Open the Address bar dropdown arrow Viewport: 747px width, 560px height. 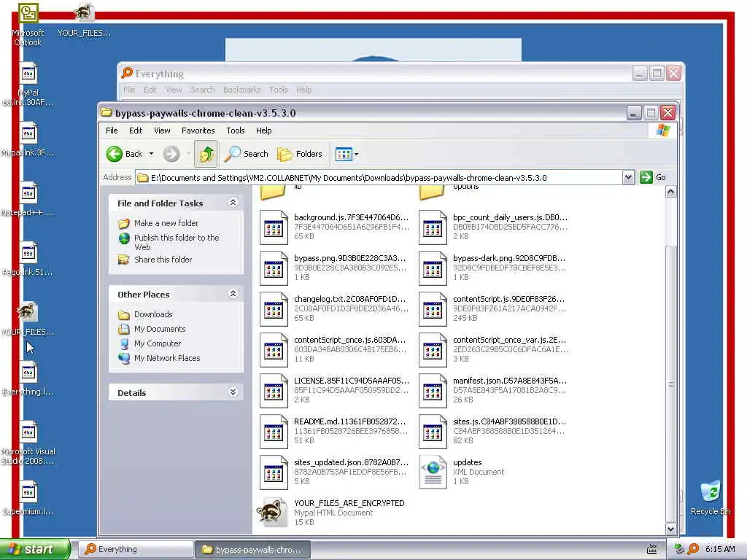(628, 177)
